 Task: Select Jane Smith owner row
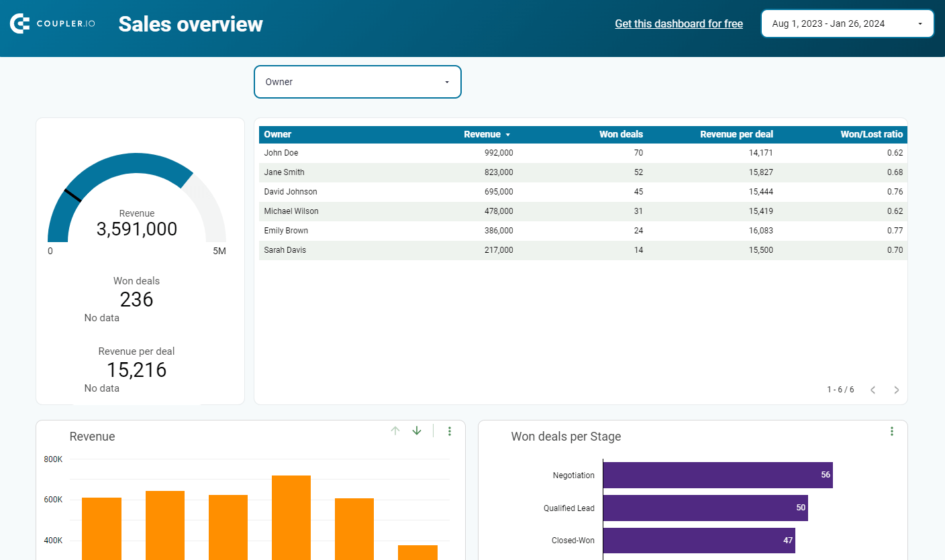[x=583, y=172]
